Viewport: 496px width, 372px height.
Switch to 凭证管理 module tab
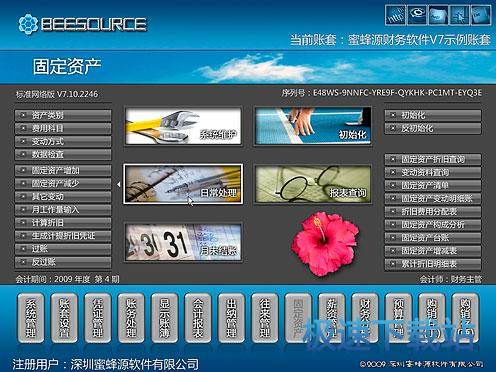click(97, 318)
